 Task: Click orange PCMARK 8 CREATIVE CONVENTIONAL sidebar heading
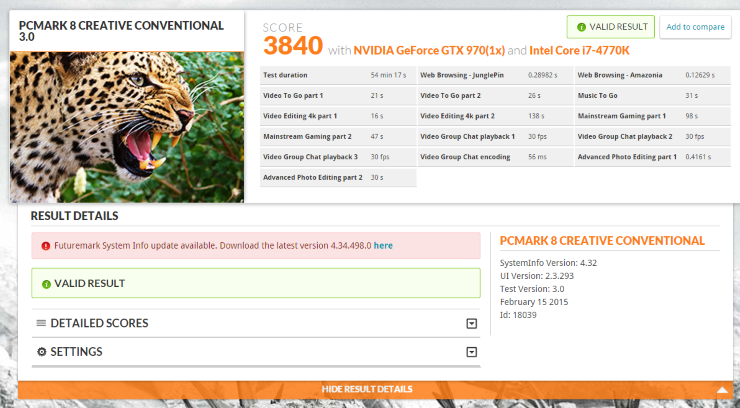[602, 241]
